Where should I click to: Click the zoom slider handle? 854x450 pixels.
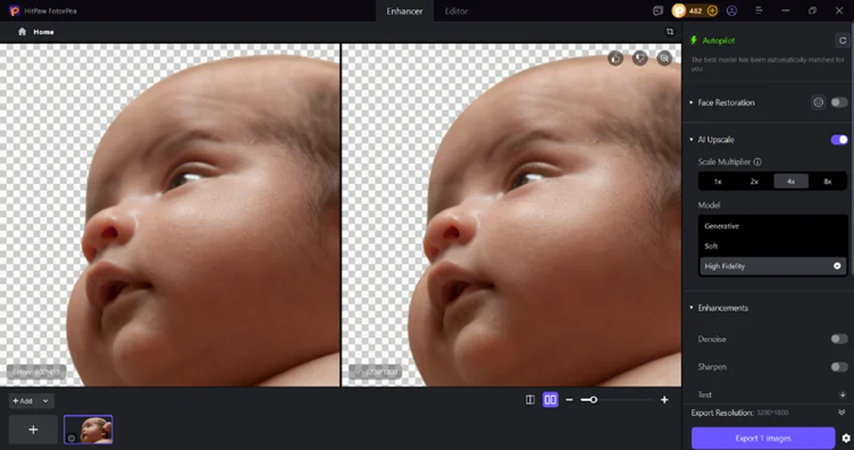(x=593, y=400)
